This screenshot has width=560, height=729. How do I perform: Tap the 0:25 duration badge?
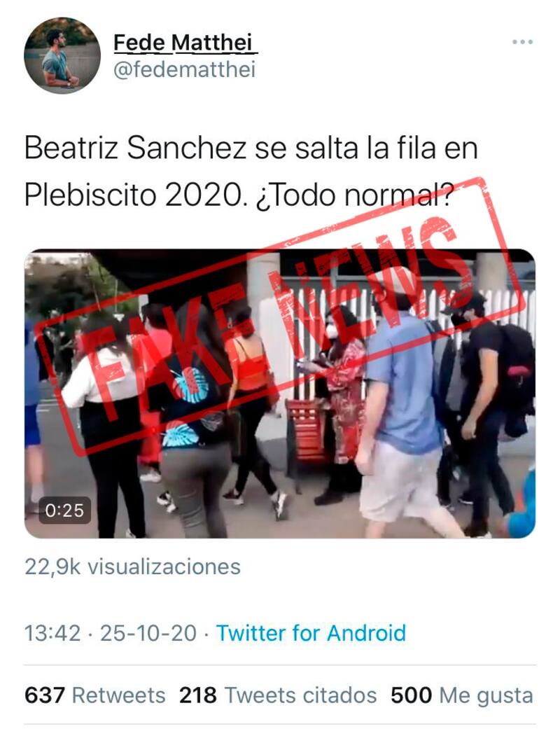coord(64,511)
